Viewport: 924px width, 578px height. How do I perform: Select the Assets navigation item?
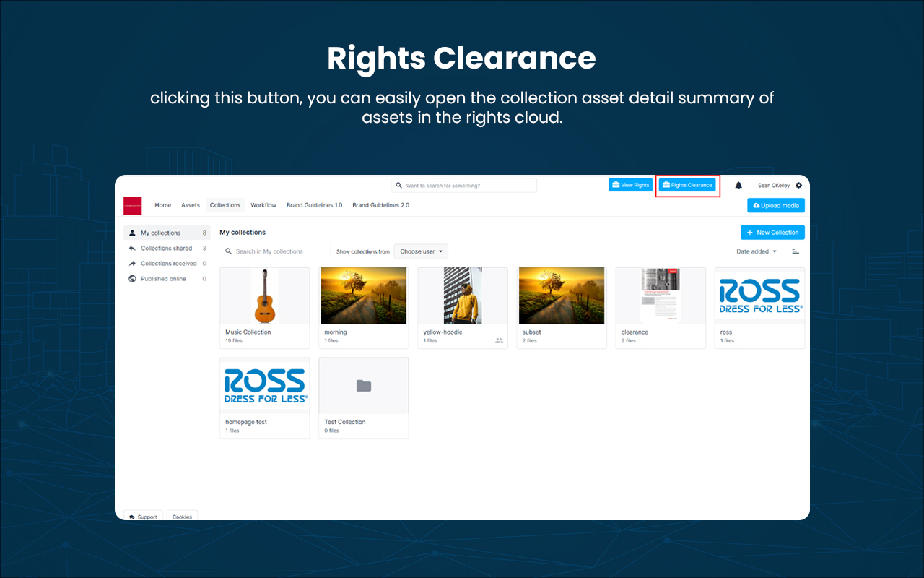coord(190,205)
